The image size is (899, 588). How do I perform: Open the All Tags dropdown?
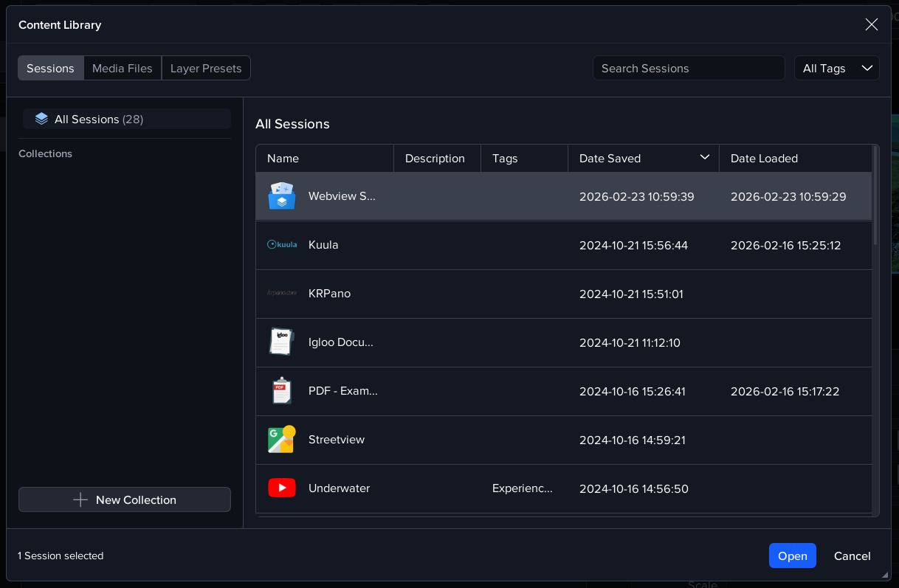pos(836,68)
